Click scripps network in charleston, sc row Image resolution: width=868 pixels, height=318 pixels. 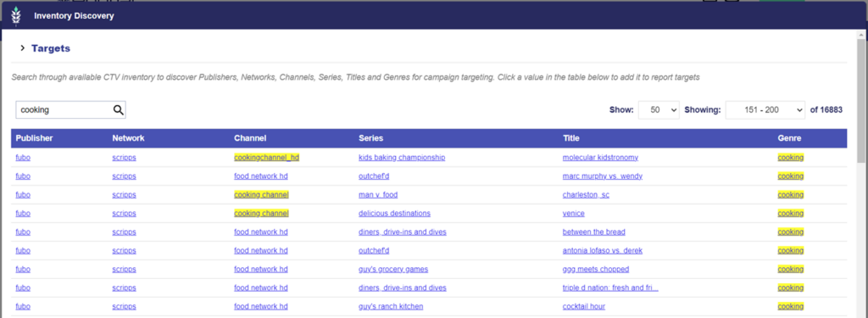click(x=124, y=195)
